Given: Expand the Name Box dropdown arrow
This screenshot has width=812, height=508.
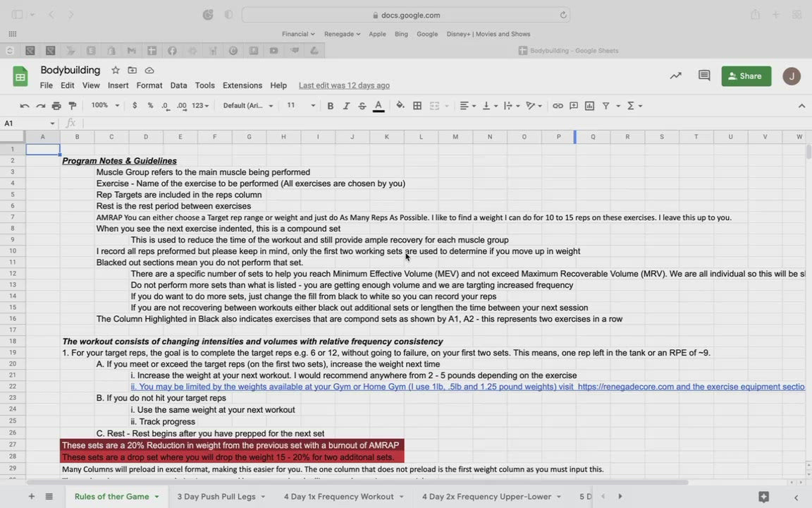Looking at the screenshot, I should 52,123.
